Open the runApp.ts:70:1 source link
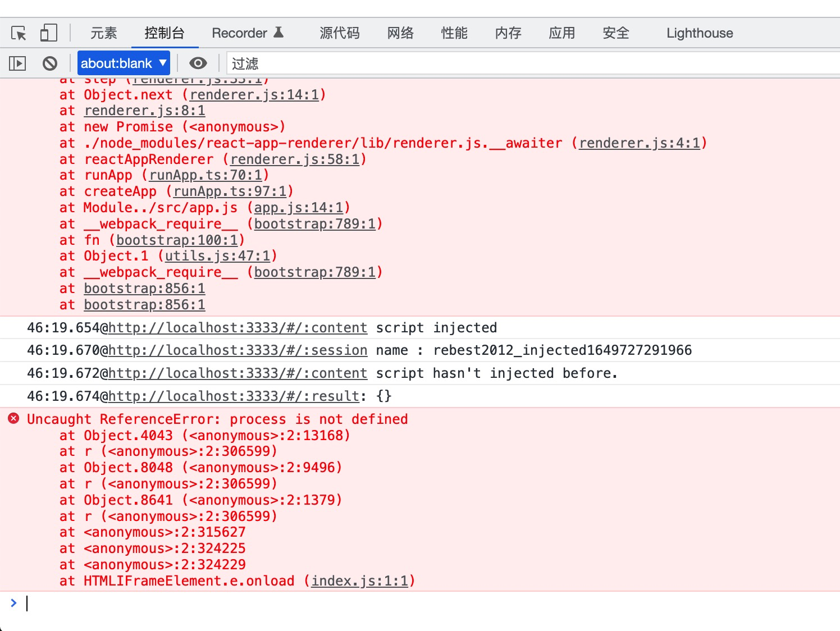Screen dimensions: 840x631 206,175
